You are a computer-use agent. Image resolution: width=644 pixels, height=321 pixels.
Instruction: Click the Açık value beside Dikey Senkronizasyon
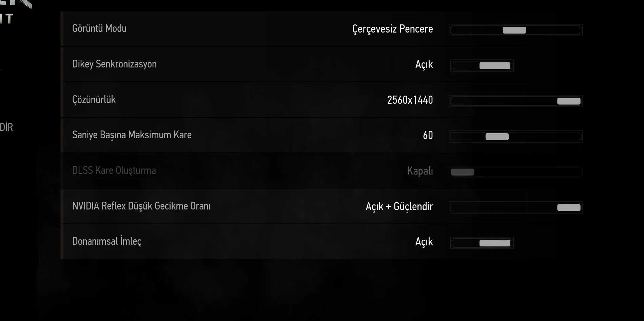point(424,64)
